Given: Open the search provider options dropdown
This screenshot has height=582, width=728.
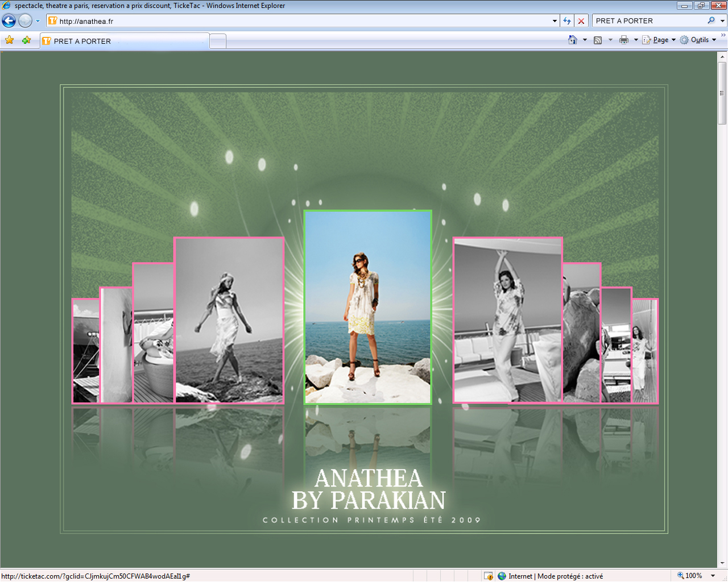Looking at the screenshot, I should pos(722,21).
